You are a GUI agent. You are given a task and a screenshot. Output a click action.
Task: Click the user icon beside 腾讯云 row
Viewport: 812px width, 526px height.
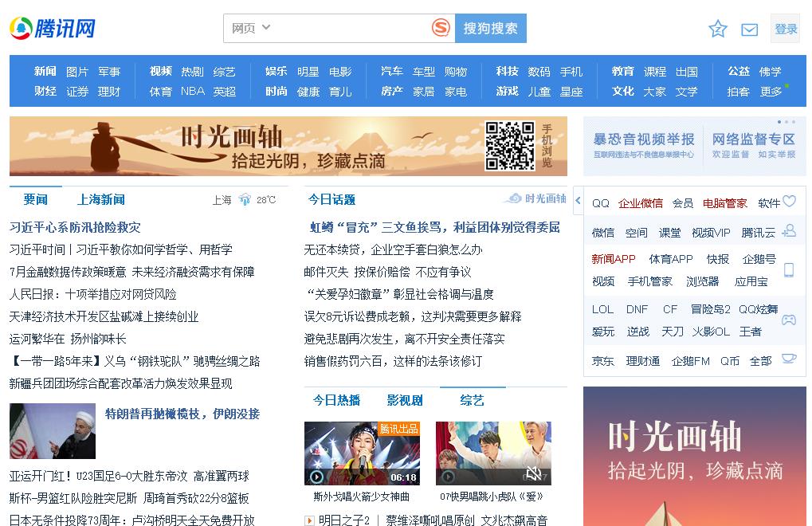click(x=789, y=230)
